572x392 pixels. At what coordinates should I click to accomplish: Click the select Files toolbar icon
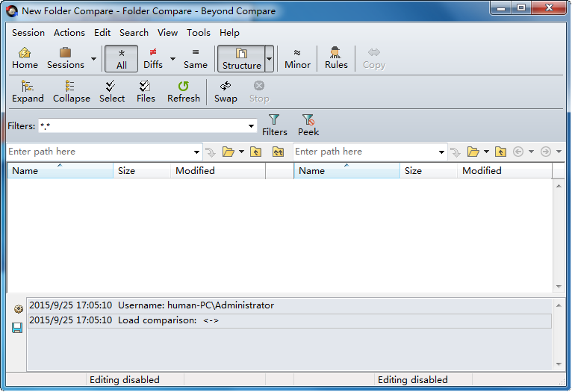click(146, 92)
